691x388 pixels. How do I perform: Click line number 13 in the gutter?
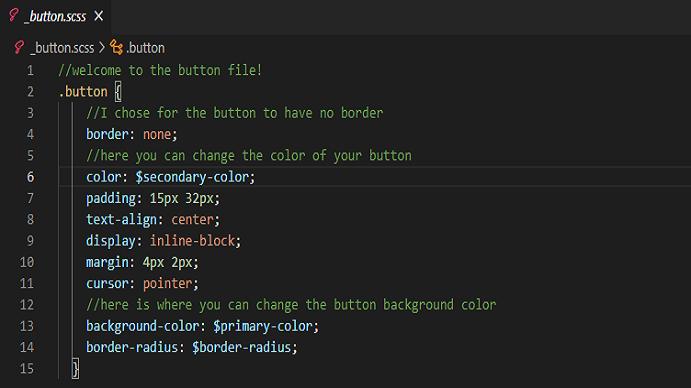tap(26, 326)
